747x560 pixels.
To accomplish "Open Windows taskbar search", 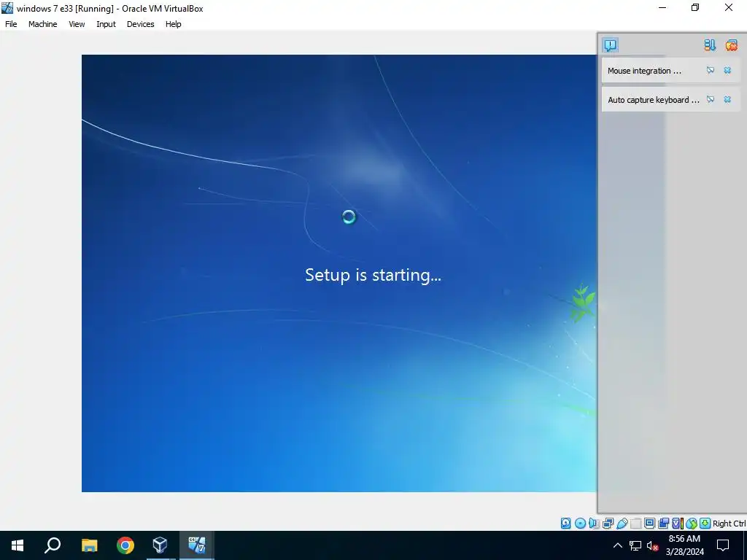I will tap(53, 545).
